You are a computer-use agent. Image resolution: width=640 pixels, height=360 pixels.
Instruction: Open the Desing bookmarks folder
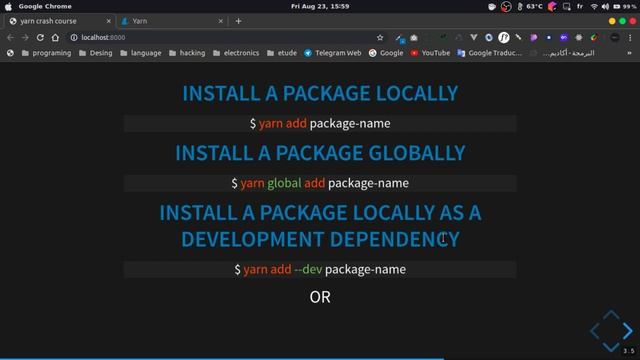[x=96, y=53]
